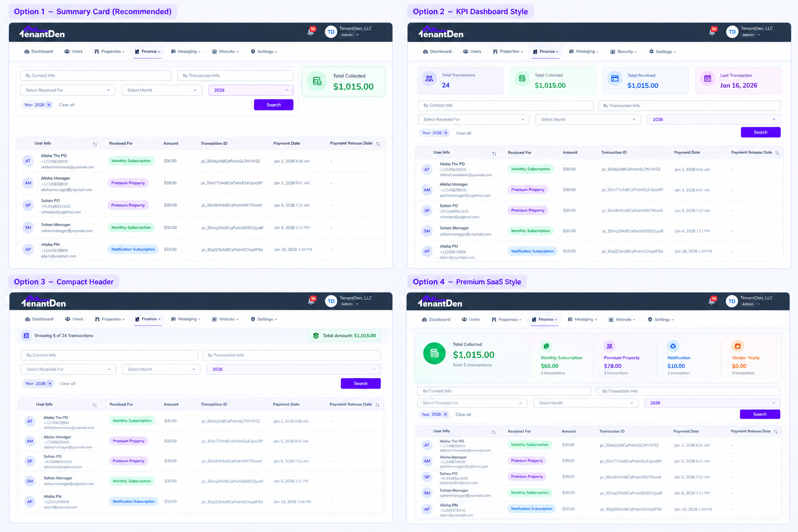This screenshot has width=798, height=532.
Task: Click the By Contact Info field in Option 1
Action: [96, 76]
